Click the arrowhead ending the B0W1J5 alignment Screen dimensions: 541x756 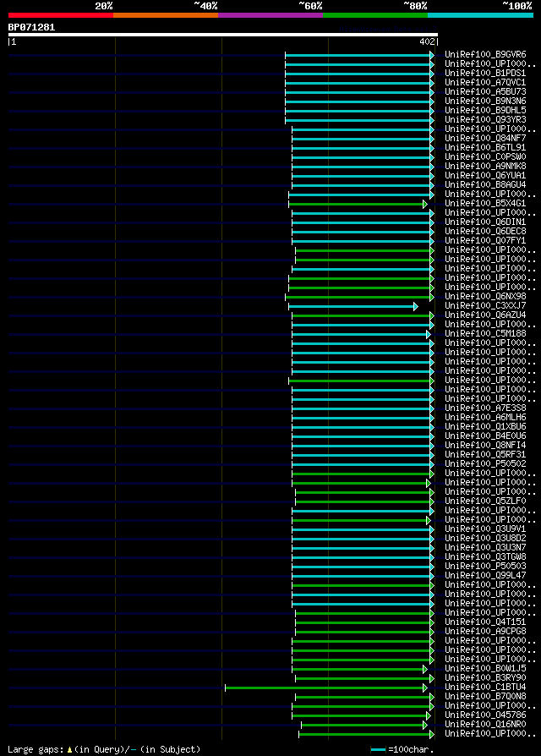[425, 670]
